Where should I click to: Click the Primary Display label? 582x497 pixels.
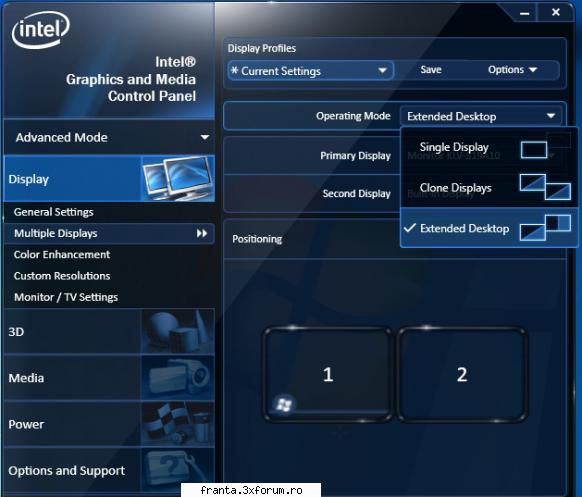pyautogui.click(x=355, y=156)
